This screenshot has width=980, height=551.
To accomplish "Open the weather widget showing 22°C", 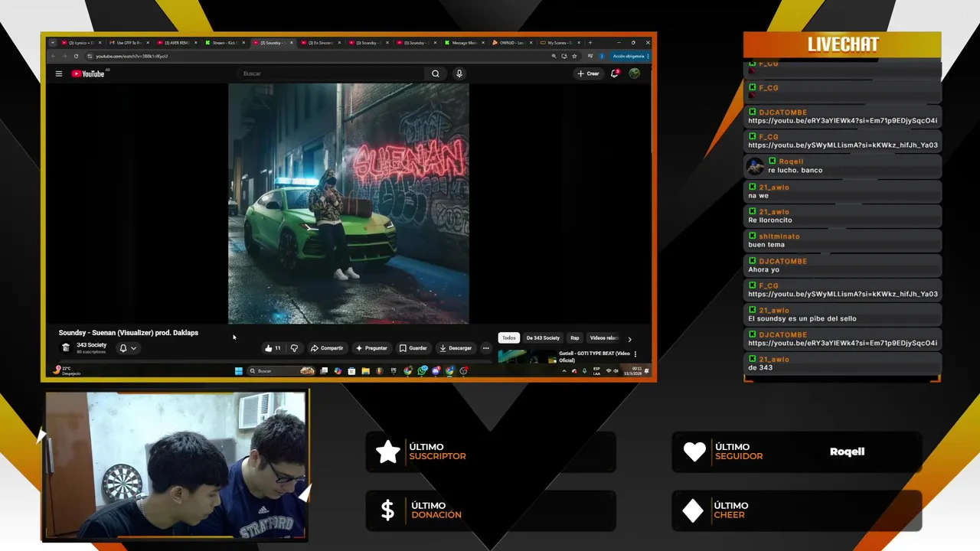I will coord(67,370).
